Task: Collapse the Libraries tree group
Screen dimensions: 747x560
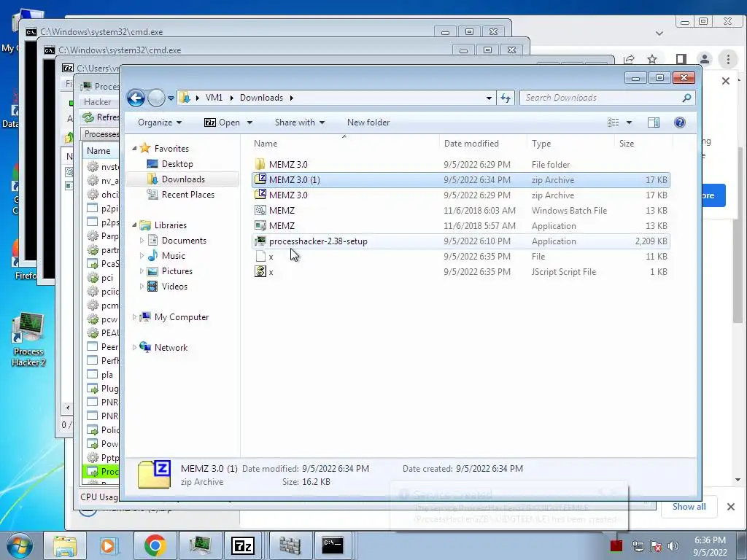Action: 134,225
